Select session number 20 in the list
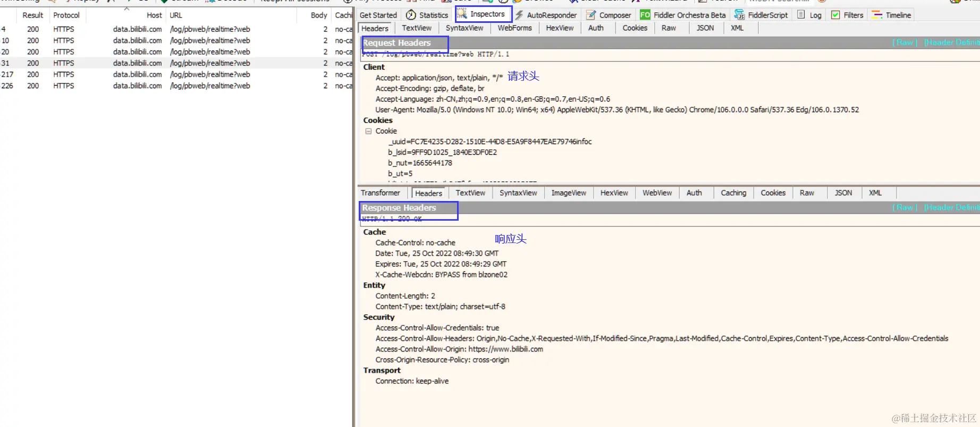The height and width of the screenshot is (427, 980). [176, 52]
